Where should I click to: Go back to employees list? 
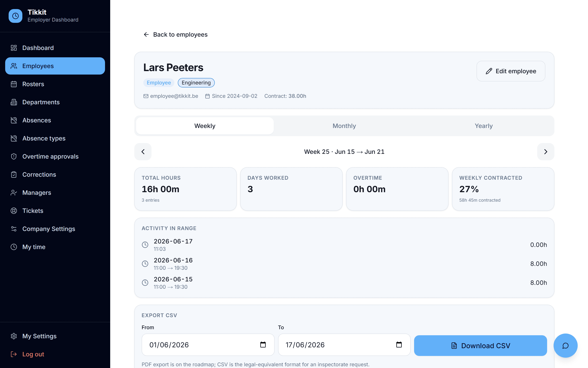click(175, 34)
